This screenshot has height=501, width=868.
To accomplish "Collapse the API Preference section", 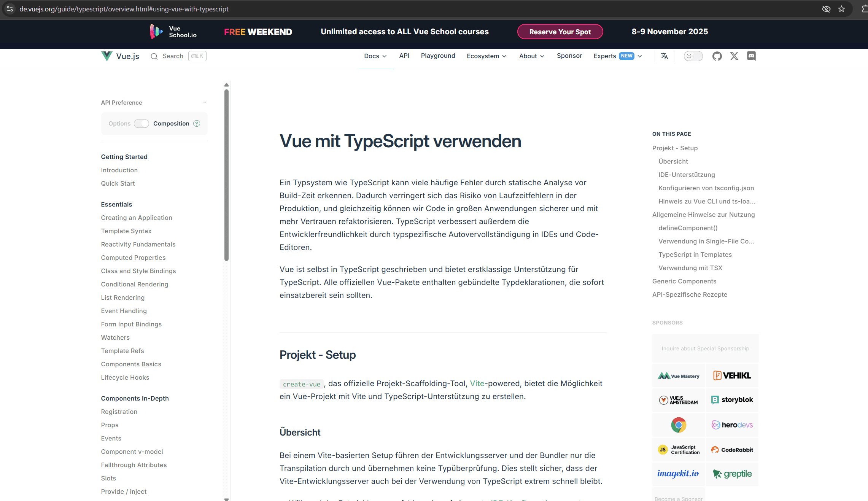I will (x=205, y=102).
